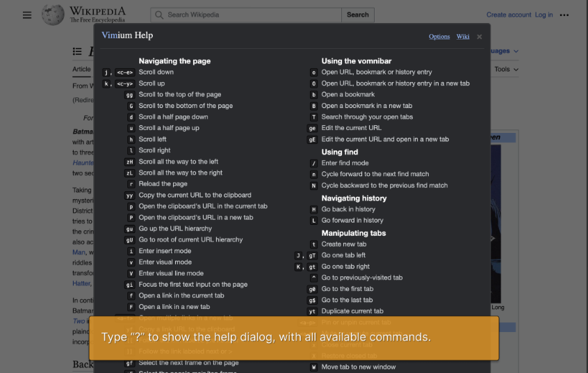Open the Vimium Wiki link

(463, 36)
